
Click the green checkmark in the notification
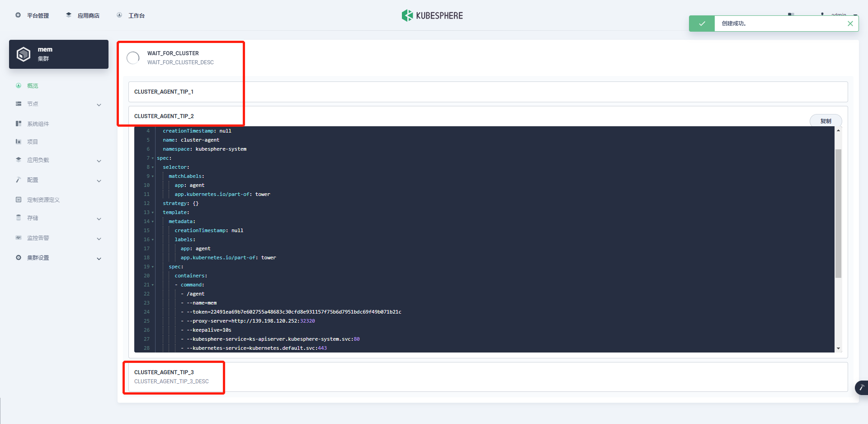coord(702,24)
